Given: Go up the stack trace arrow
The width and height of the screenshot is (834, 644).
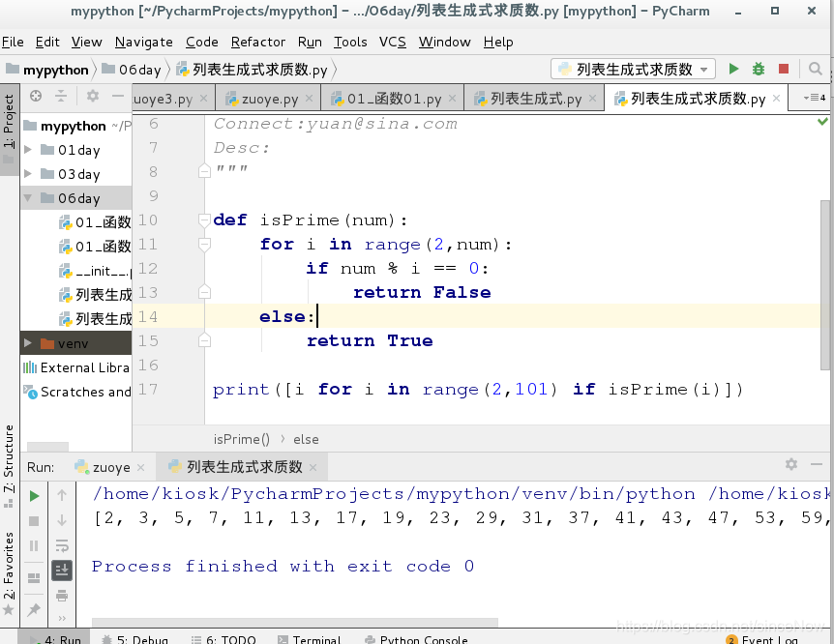Looking at the screenshot, I should click(x=62, y=496).
